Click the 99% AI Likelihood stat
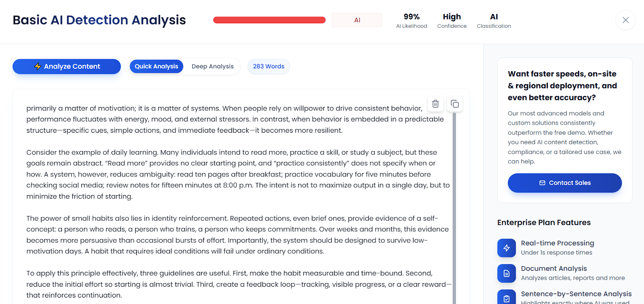Screen dimensions: 644x304 [x=411, y=21]
